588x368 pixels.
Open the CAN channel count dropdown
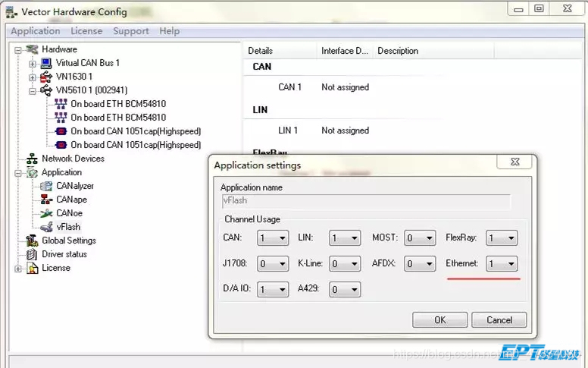pyautogui.click(x=273, y=238)
